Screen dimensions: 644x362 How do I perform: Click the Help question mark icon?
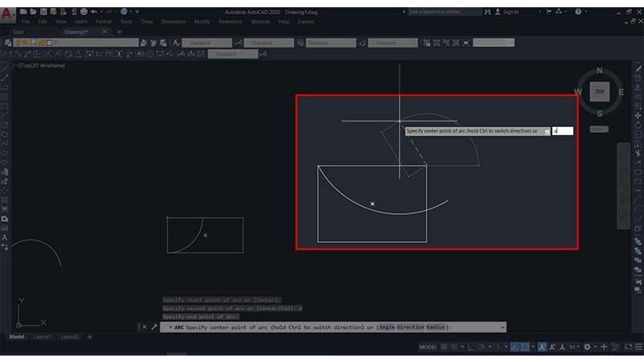(578, 11)
